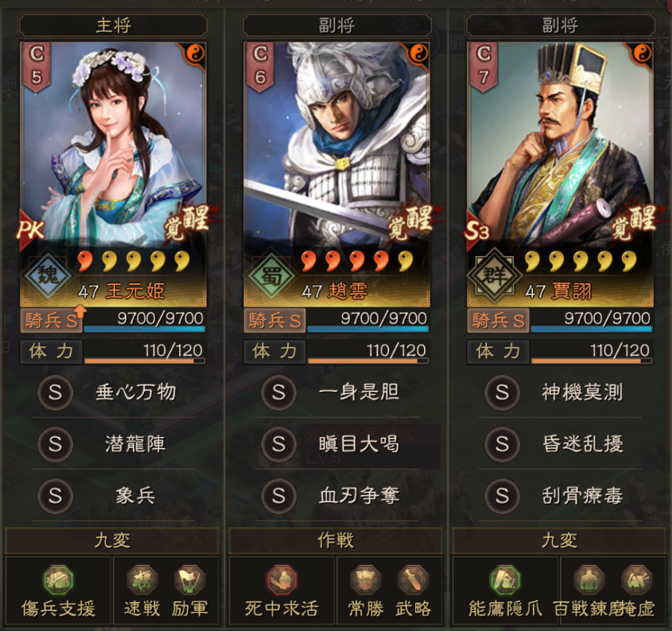Select the 作戦 section header under 趙雲
This screenshot has width=672, height=631.
pyautogui.click(x=335, y=541)
